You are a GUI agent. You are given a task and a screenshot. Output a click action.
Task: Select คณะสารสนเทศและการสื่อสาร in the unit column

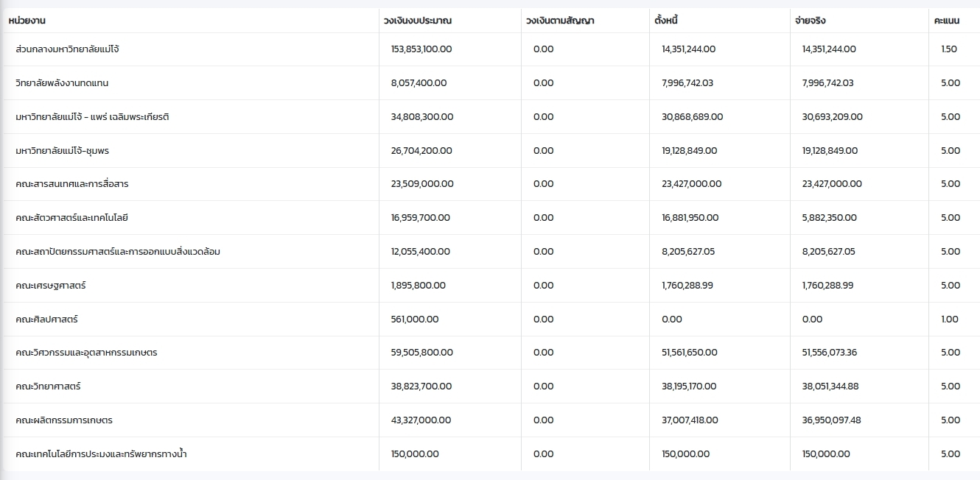72,184
